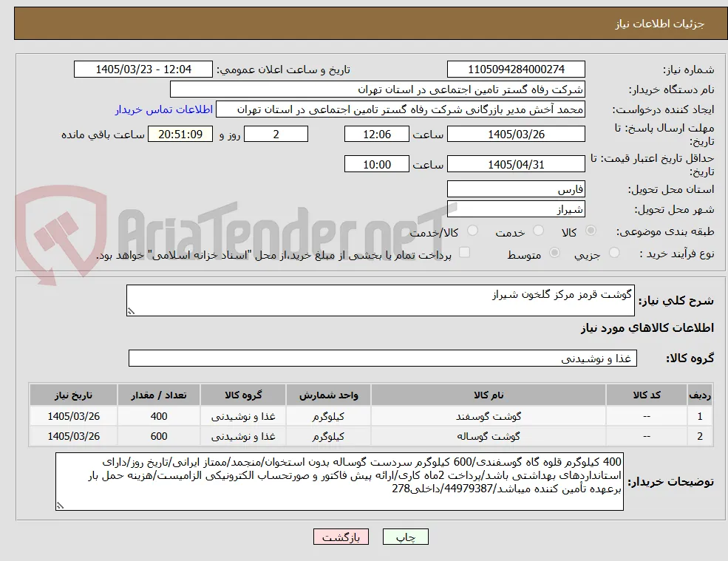728x561 pixels.
Task: Click the delivery province field فارس
Action: point(516,189)
